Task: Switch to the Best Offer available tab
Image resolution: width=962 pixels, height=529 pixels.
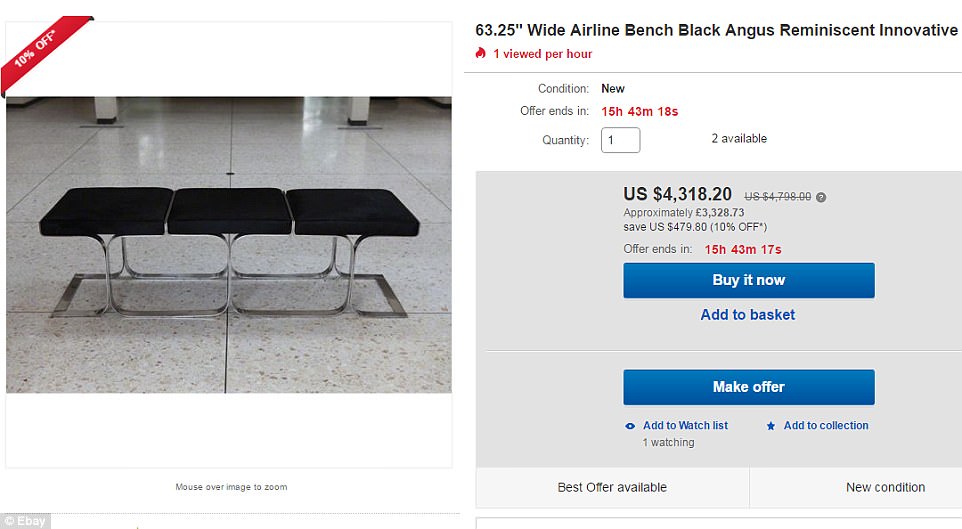Action: [x=612, y=487]
